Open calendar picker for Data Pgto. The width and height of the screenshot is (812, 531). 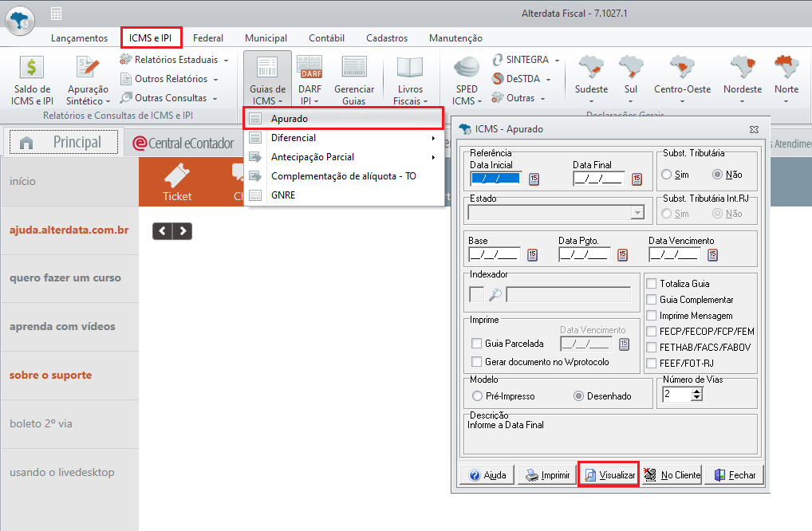(622, 254)
